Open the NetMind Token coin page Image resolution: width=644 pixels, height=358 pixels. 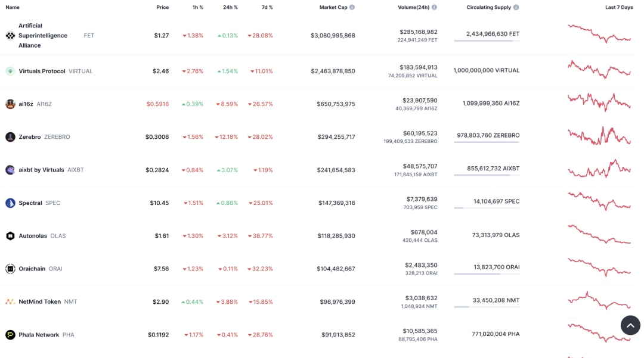point(40,302)
